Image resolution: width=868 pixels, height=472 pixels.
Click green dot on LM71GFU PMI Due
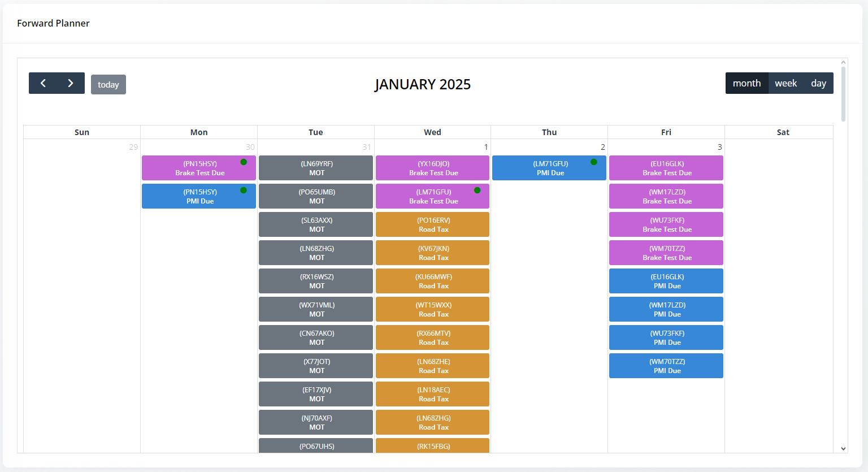pyautogui.click(x=594, y=162)
